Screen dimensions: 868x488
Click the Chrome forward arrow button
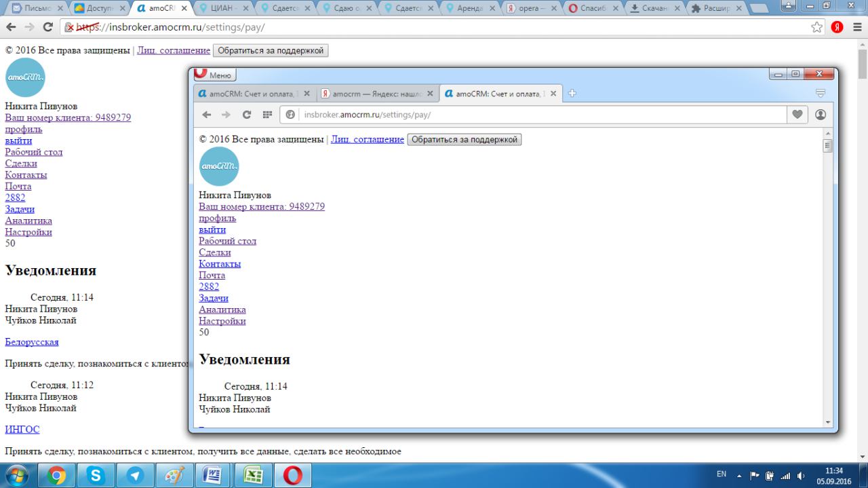point(29,27)
